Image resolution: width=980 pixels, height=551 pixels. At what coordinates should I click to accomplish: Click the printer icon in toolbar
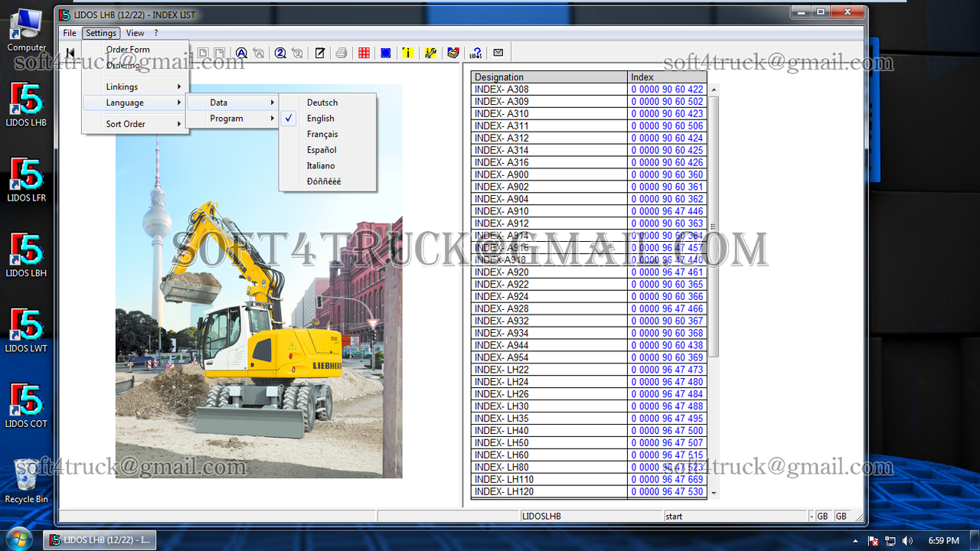click(x=341, y=53)
